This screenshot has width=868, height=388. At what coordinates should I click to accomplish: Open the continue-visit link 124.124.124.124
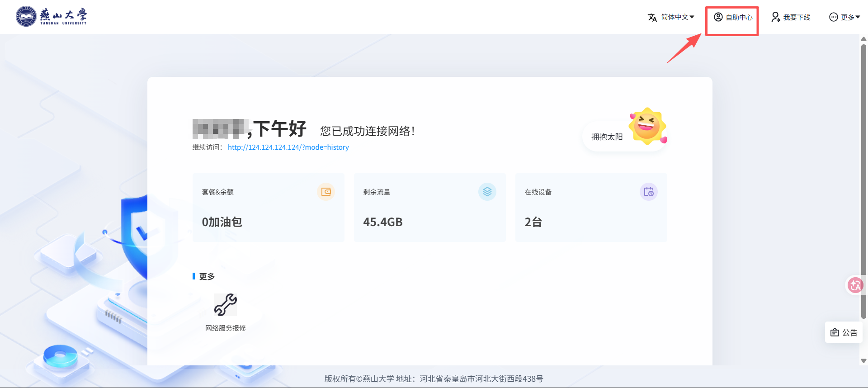(x=288, y=147)
